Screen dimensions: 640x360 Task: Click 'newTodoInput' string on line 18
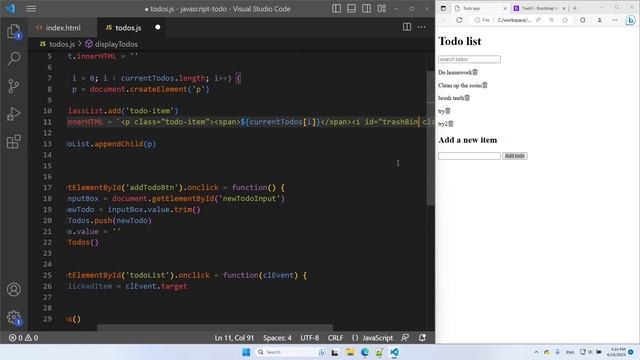click(x=250, y=199)
